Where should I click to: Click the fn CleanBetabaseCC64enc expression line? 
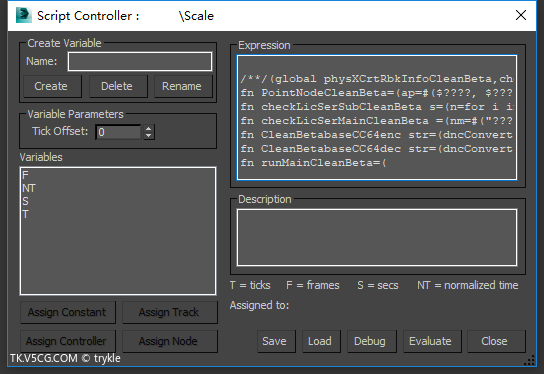pos(377,135)
